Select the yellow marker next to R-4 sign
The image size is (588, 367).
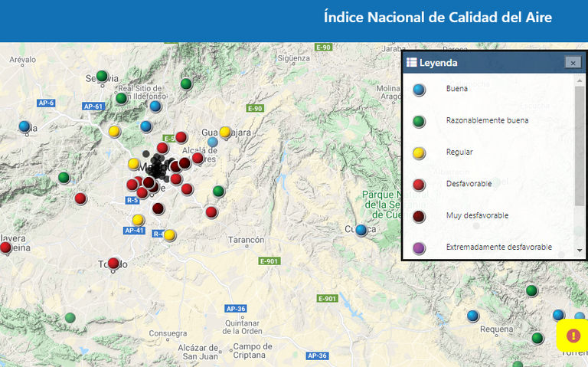169,235
